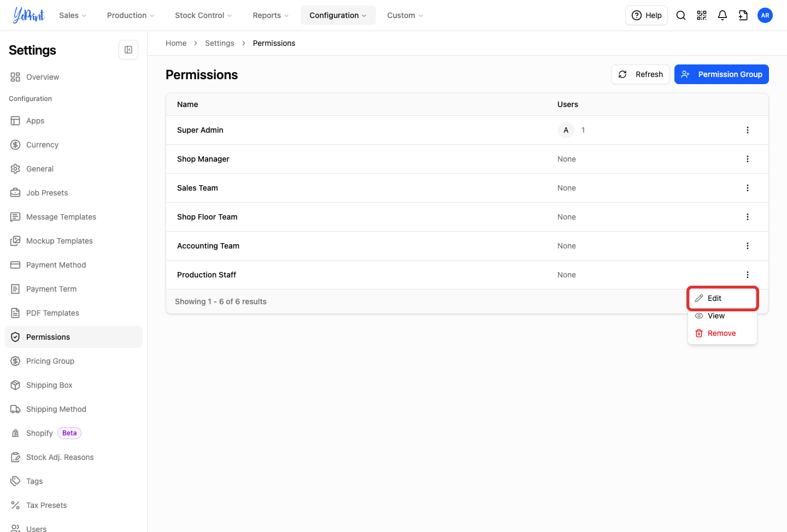Expand the Sales dropdown menu
The height and width of the screenshot is (532, 787).
point(73,15)
